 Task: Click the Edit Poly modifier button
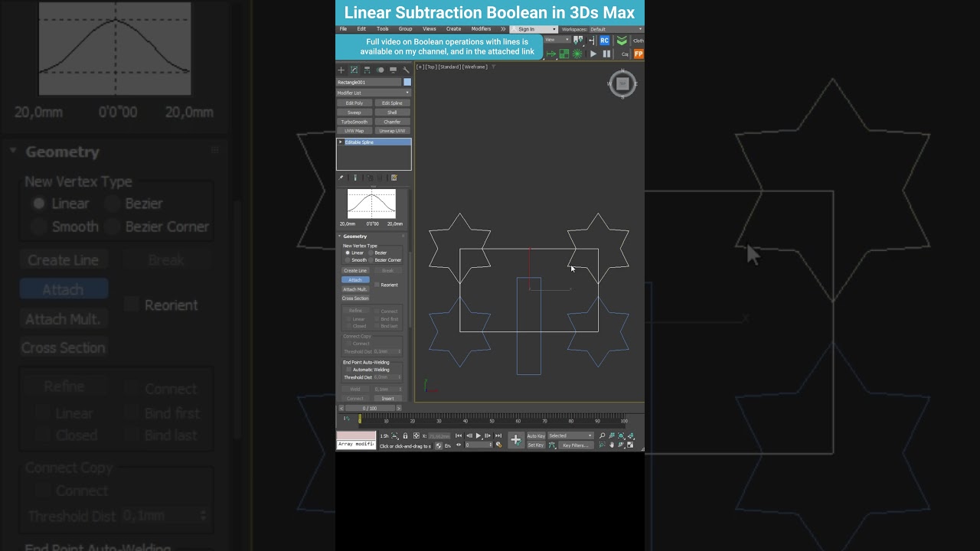tap(354, 103)
